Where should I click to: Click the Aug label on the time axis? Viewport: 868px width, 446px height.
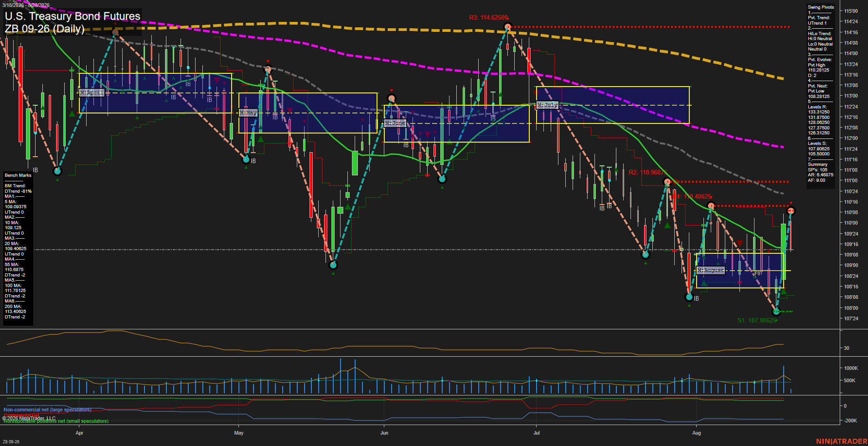pyautogui.click(x=697, y=433)
